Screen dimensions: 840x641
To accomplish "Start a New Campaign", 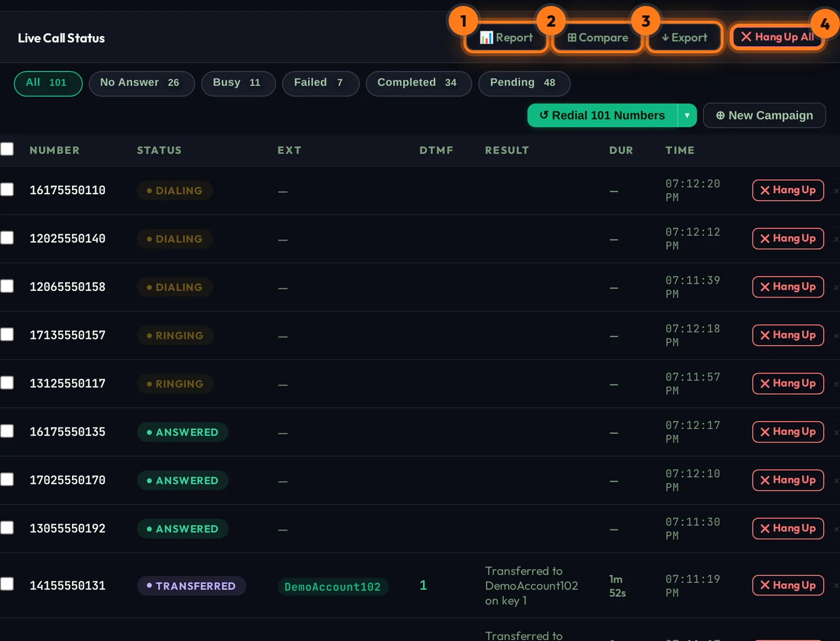I will point(764,115).
